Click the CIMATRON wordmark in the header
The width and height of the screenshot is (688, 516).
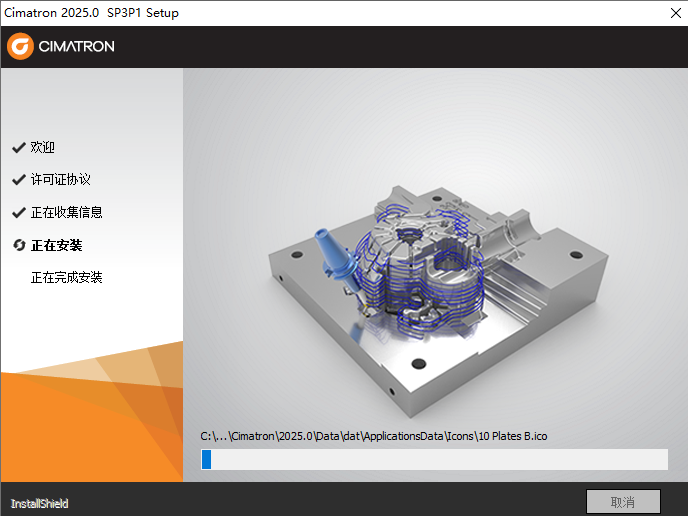click(76, 47)
